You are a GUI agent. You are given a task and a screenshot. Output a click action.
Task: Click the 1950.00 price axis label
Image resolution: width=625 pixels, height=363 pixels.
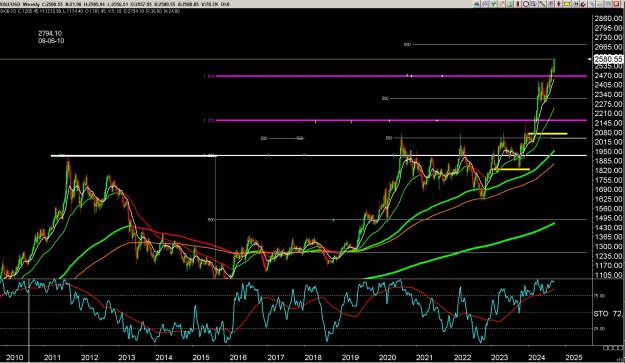point(608,151)
